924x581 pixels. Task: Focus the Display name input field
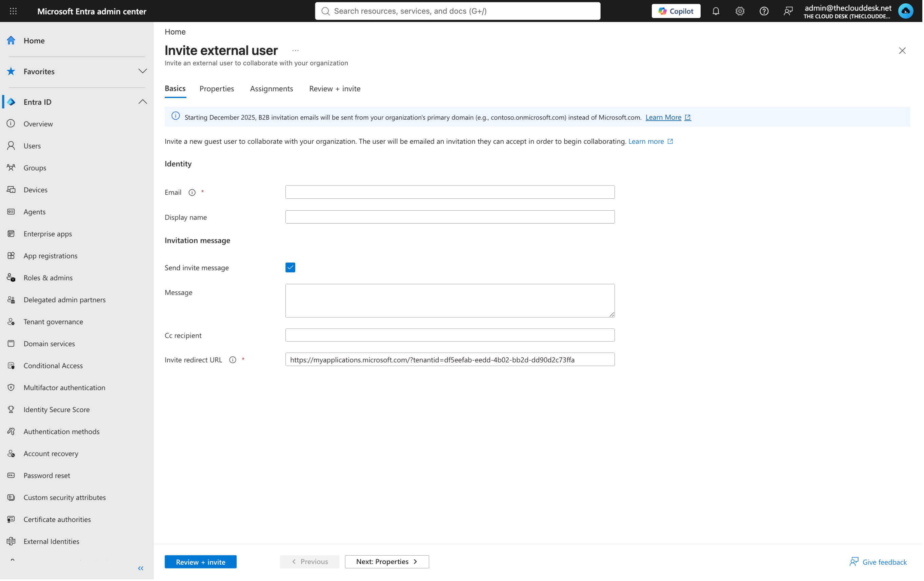(450, 217)
